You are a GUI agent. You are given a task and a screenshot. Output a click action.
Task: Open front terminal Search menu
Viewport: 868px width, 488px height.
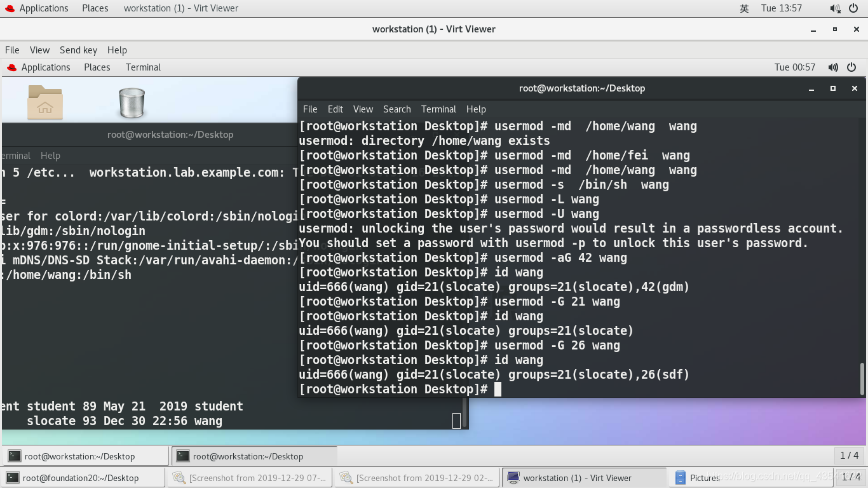pos(397,109)
